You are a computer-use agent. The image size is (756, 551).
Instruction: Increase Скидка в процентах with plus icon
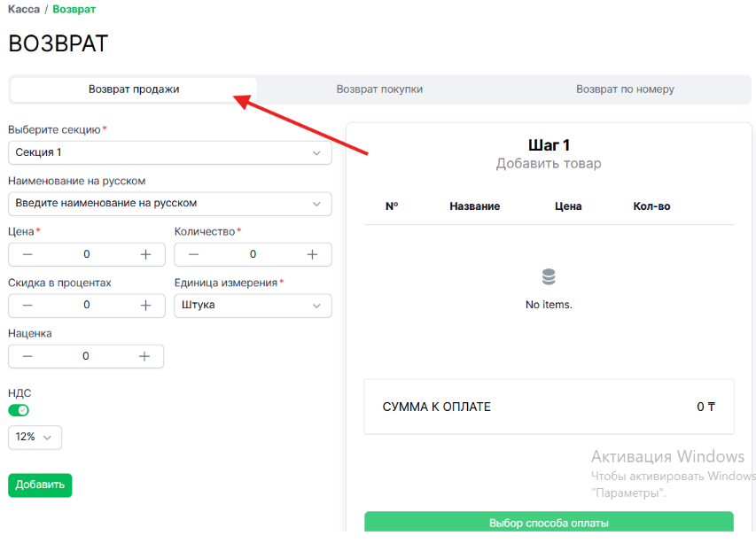pos(145,305)
